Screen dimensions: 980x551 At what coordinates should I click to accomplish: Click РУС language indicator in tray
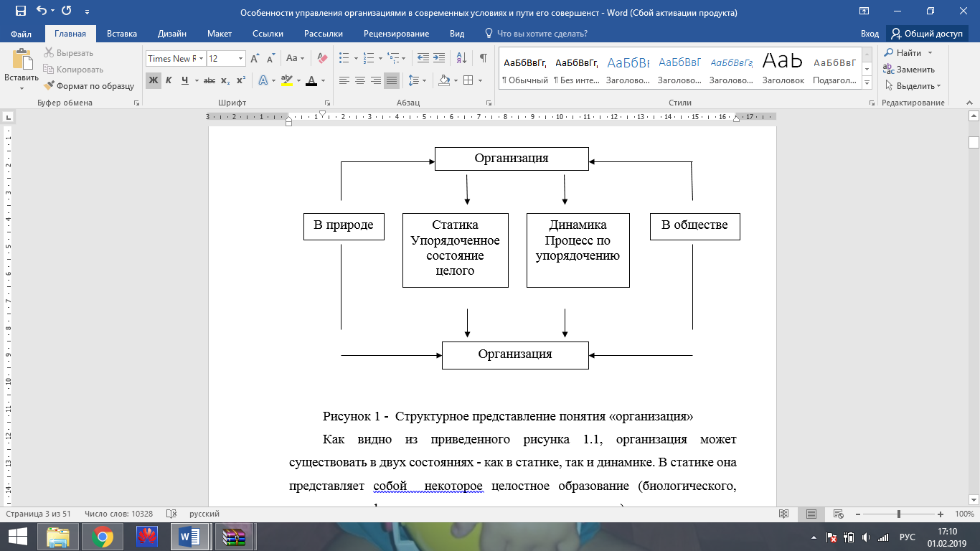[x=908, y=537]
